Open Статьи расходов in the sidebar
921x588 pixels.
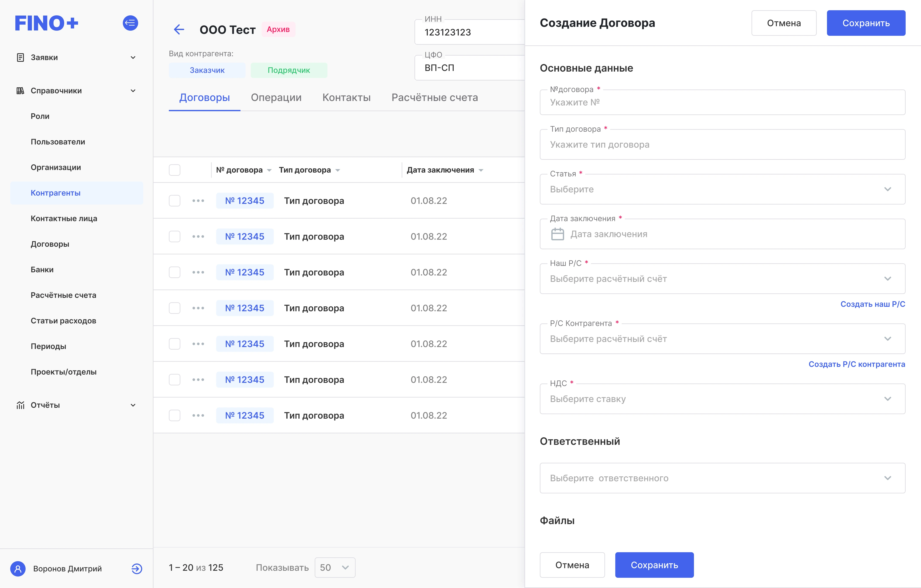pyautogui.click(x=64, y=321)
